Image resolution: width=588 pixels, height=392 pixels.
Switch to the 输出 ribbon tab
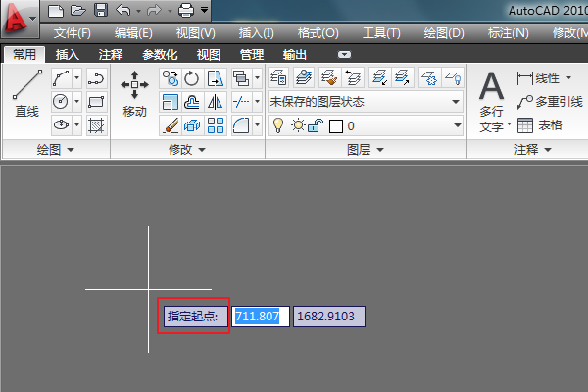295,55
